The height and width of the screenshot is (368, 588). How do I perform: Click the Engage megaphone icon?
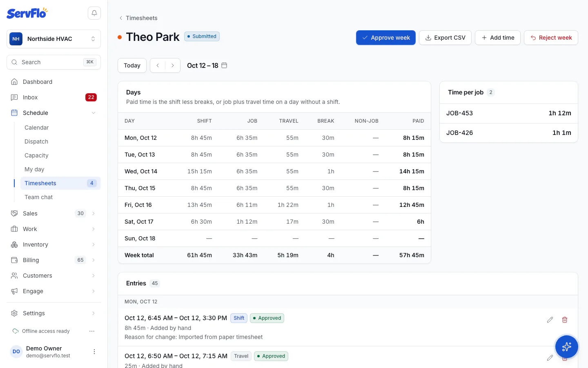click(14, 291)
